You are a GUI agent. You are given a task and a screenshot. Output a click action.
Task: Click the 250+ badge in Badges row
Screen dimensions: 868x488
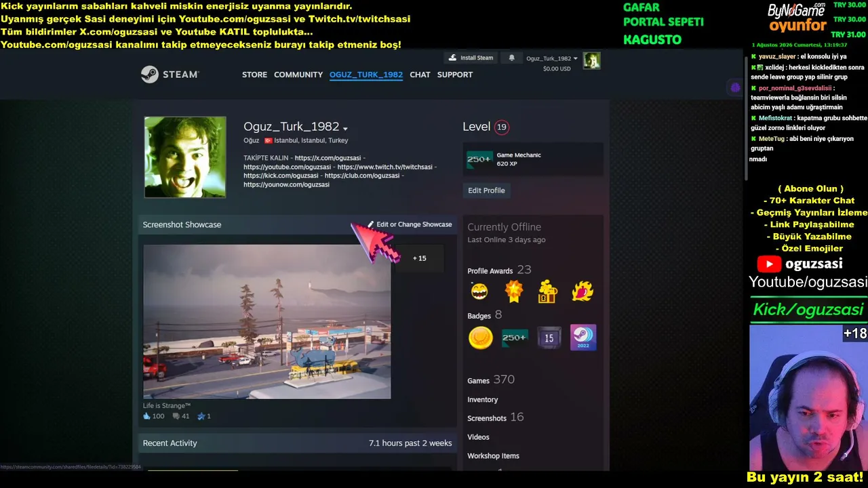(x=515, y=338)
